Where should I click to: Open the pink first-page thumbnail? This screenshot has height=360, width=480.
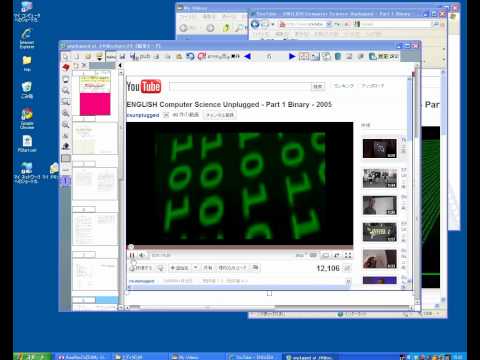tap(95, 95)
